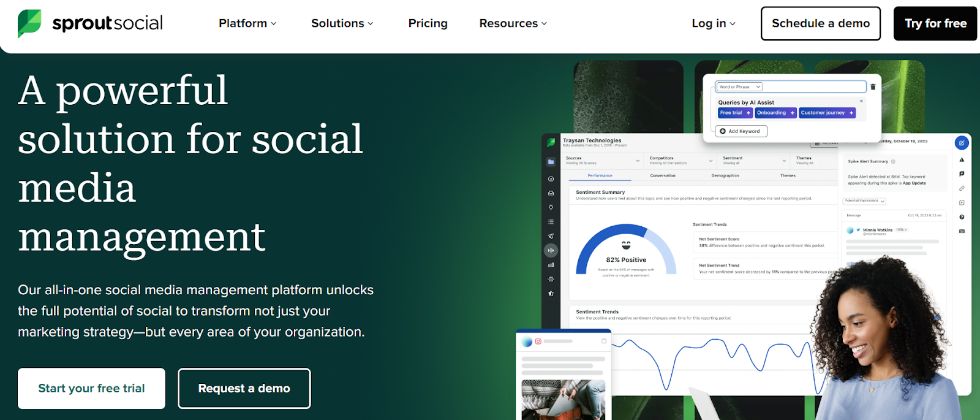Expand the Platform menu

click(x=247, y=23)
